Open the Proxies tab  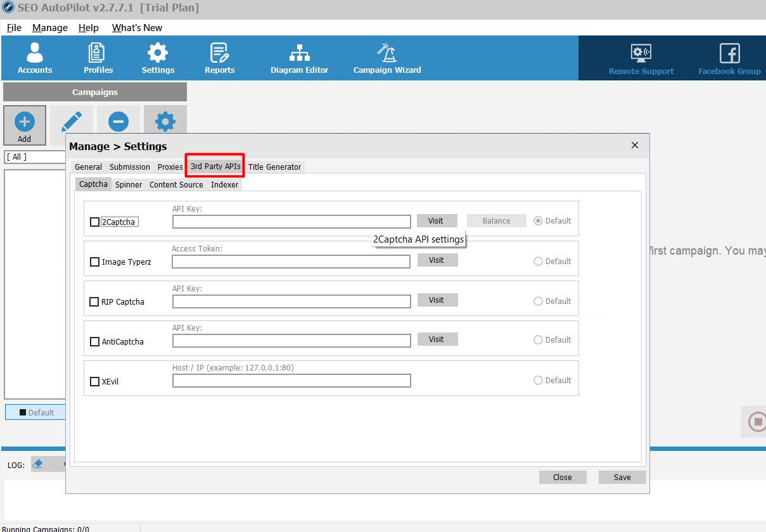(x=170, y=167)
